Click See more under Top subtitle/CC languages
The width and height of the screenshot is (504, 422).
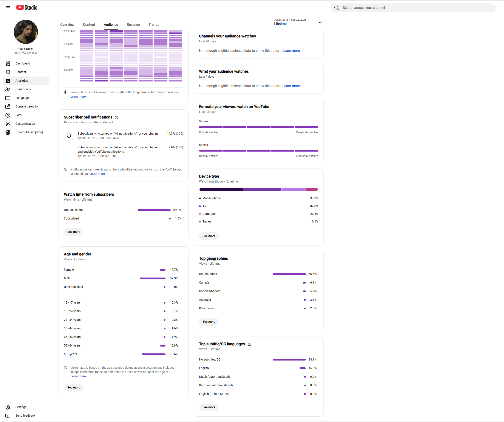pos(209,407)
